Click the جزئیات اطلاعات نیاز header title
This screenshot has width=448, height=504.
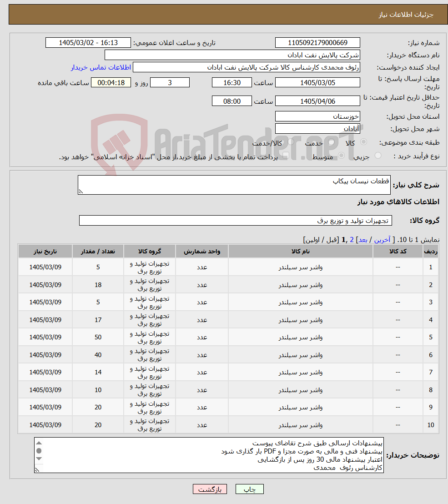click(x=406, y=15)
